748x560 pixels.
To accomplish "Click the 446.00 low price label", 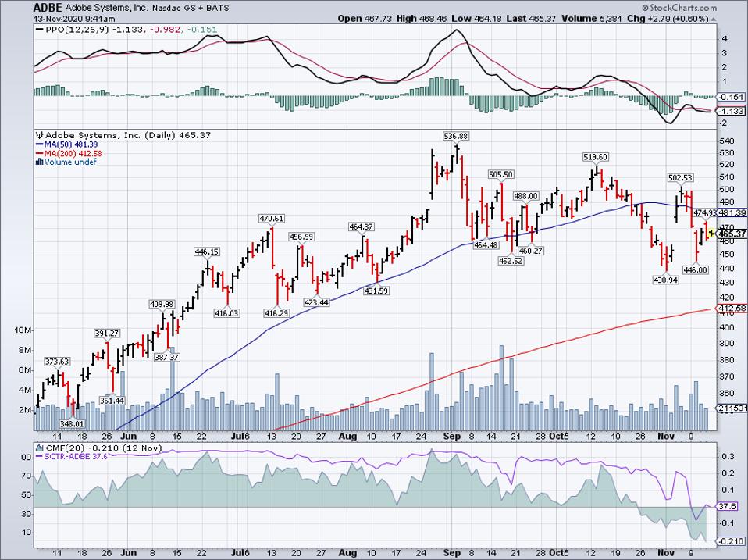I will coord(696,270).
